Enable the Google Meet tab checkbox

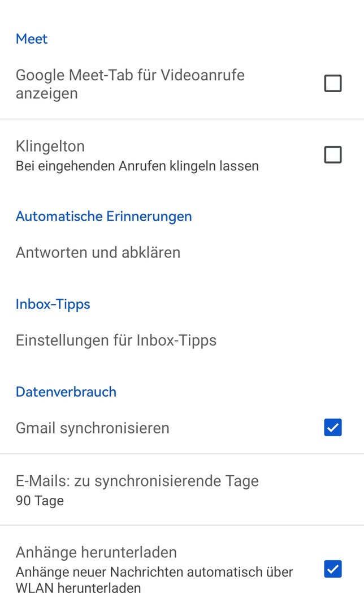pyautogui.click(x=332, y=84)
